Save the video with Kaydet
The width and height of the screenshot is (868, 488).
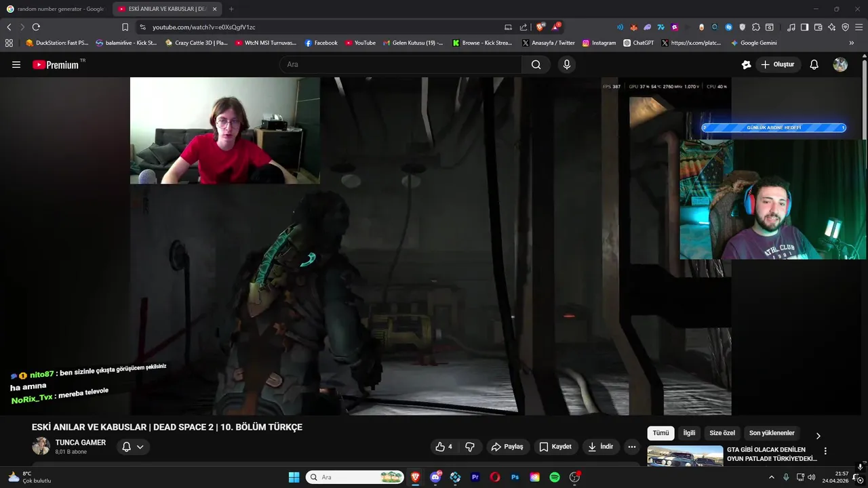click(x=555, y=447)
